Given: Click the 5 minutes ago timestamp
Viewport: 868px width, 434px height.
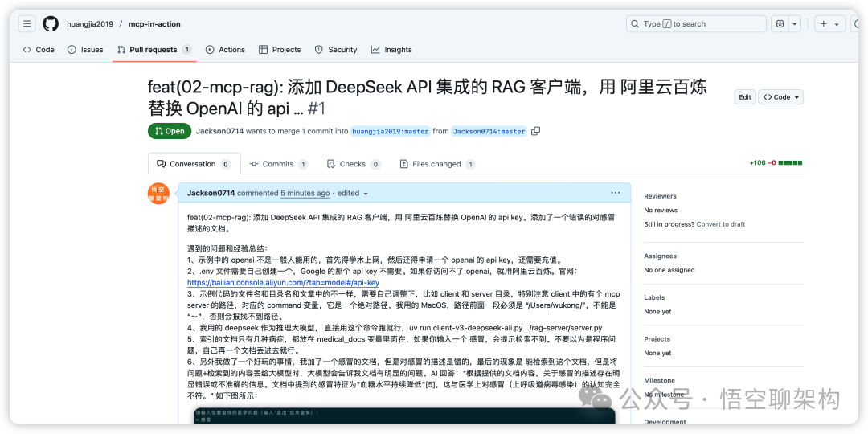Looking at the screenshot, I should point(305,193).
